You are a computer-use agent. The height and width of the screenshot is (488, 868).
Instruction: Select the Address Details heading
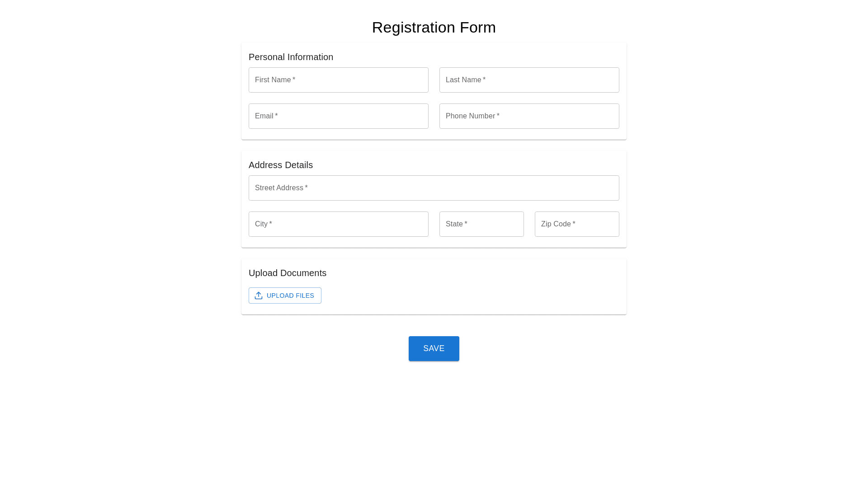click(x=280, y=165)
